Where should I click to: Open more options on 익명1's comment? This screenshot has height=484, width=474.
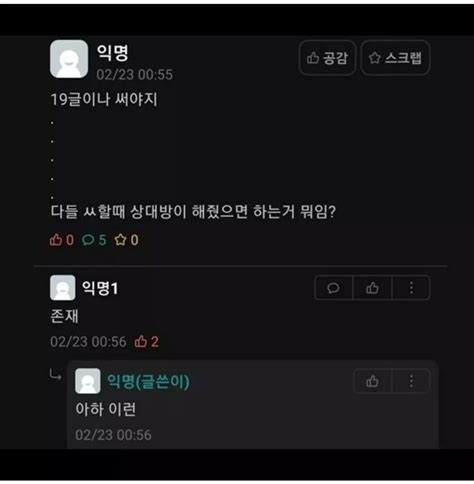coord(411,288)
